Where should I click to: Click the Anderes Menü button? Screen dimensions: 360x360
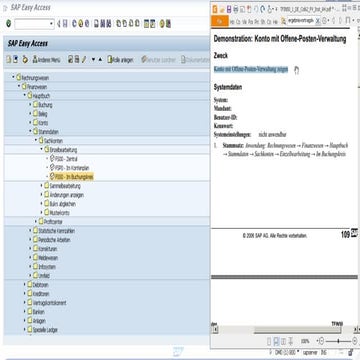[46, 60]
